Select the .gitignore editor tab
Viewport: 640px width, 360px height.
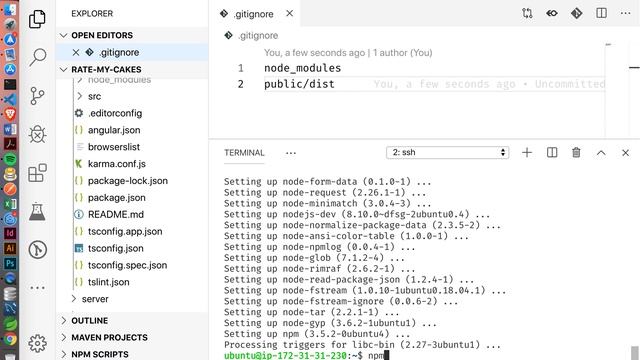(253, 14)
